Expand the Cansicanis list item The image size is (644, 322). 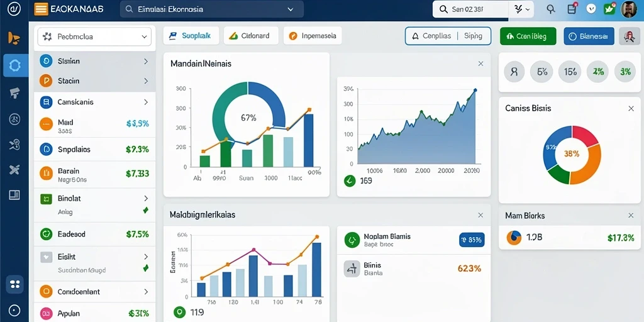click(94, 102)
